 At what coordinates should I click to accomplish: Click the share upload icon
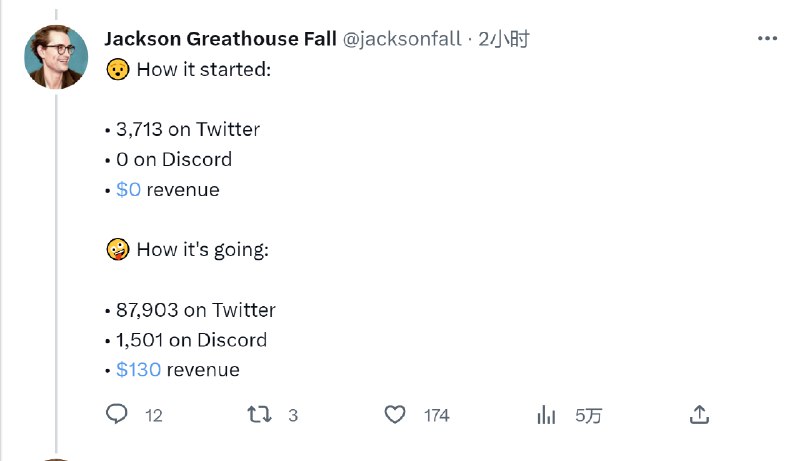coord(700,415)
